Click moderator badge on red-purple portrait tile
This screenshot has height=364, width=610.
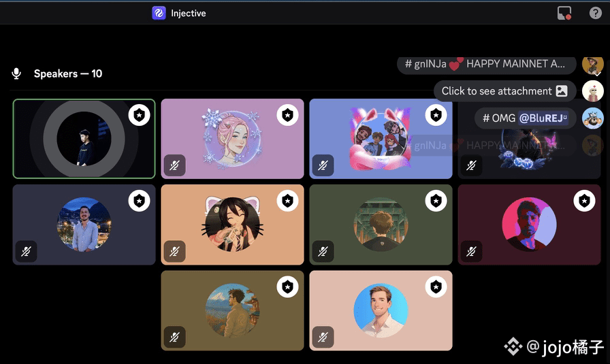(x=584, y=201)
